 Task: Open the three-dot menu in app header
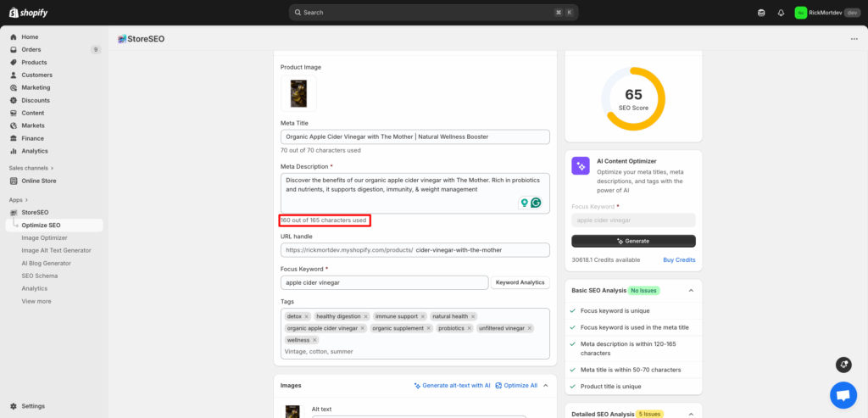852,38
